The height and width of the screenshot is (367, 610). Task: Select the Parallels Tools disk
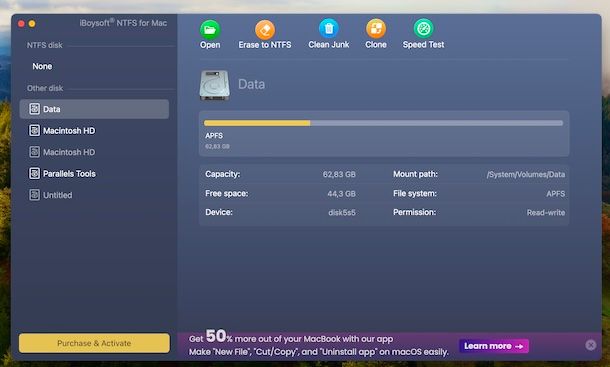(x=94, y=173)
